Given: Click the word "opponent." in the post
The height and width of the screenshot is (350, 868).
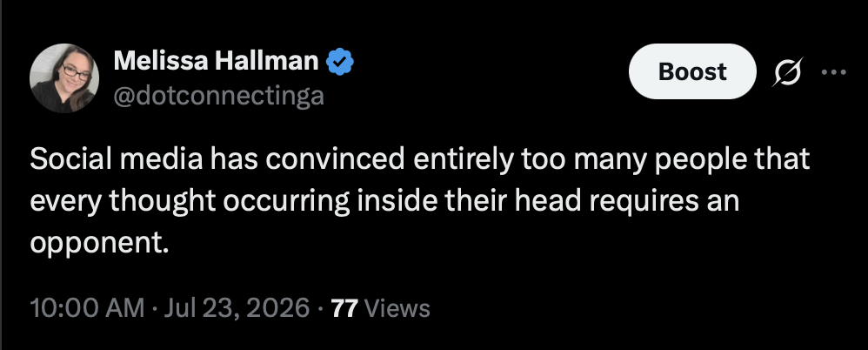Looking at the screenshot, I should coord(98,244).
